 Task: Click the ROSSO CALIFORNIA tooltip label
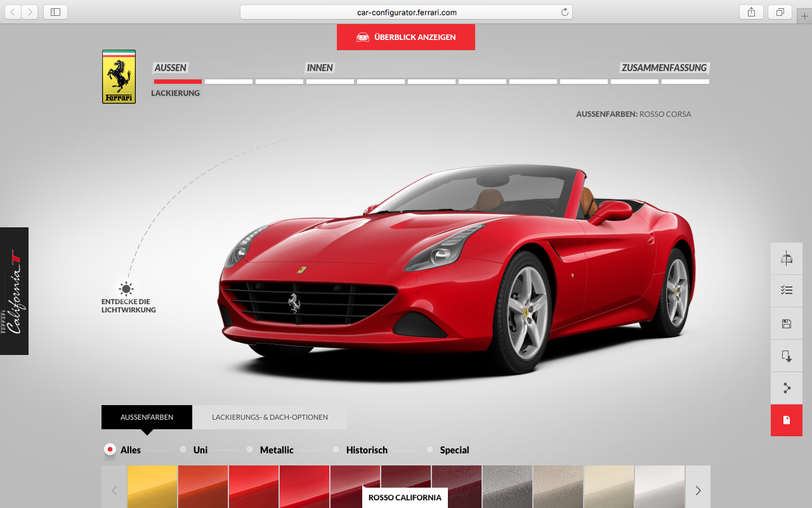pos(405,498)
